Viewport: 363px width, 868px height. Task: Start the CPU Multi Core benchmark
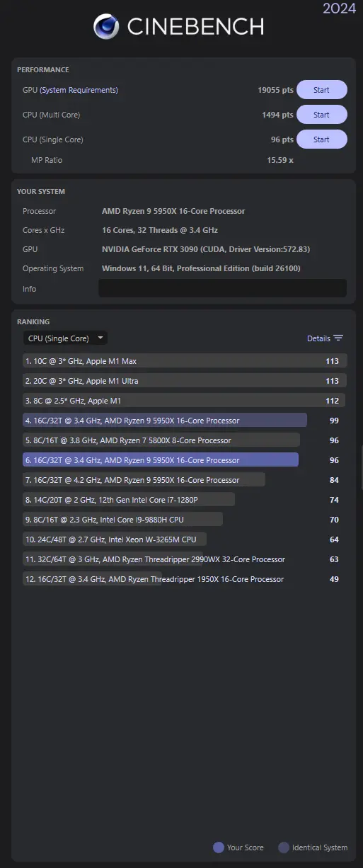[321, 115]
